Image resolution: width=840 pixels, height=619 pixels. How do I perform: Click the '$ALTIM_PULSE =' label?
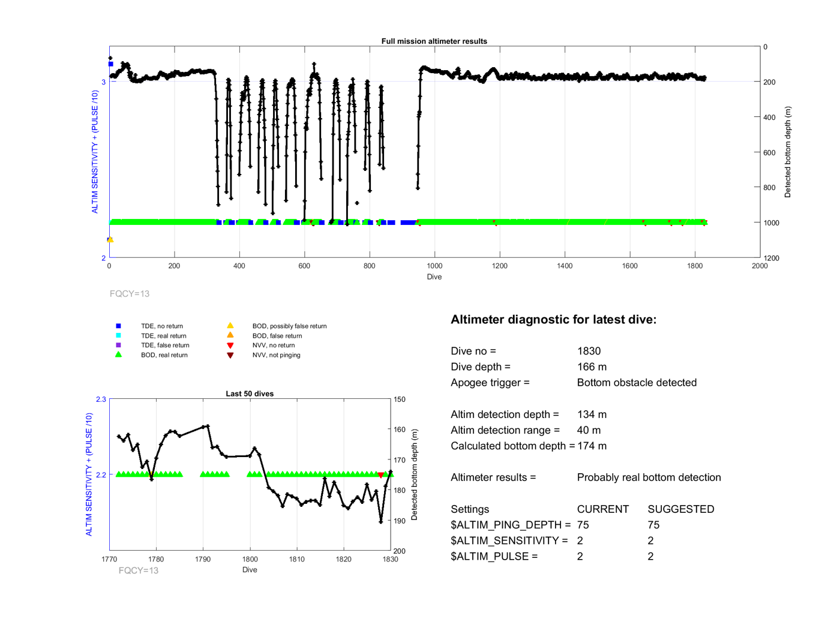(494, 556)
